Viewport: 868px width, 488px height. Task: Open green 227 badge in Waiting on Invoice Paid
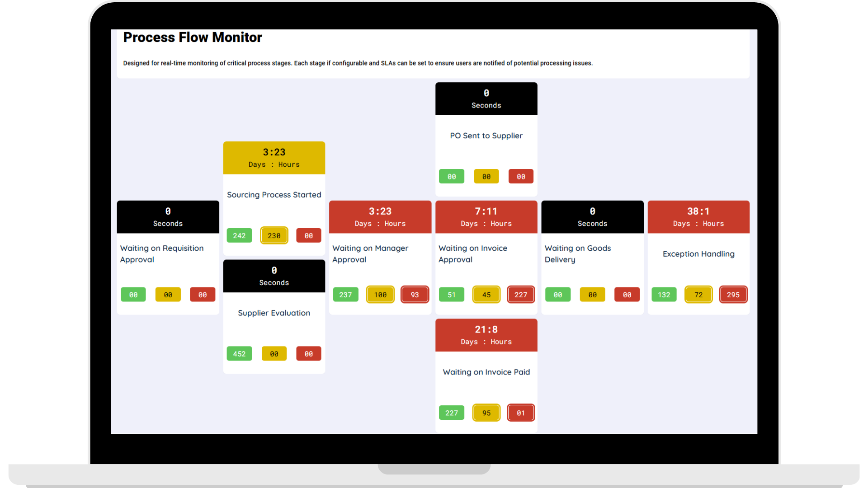point(452,413)
